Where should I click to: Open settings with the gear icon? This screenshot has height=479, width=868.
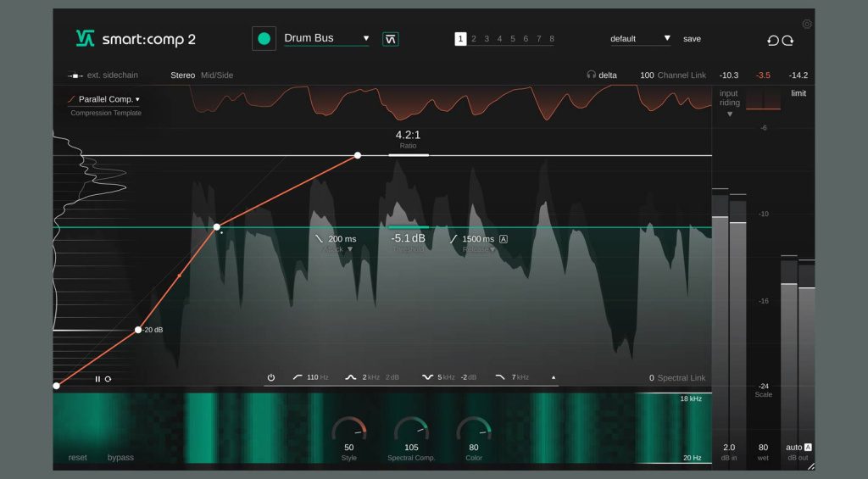(807, 24)
